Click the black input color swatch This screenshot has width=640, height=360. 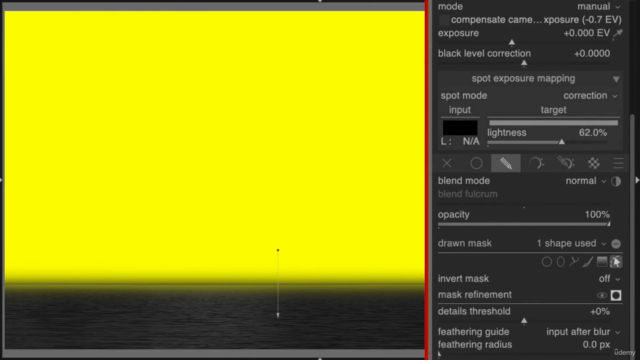click(460, 128)
